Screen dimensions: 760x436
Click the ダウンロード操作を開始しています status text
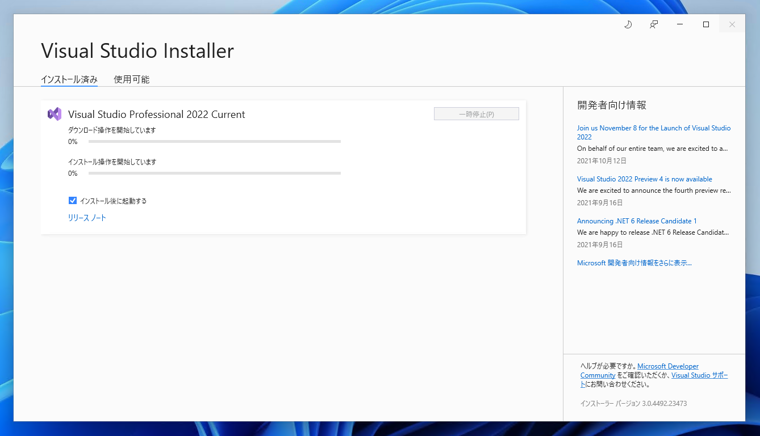(x=112, y=130)
